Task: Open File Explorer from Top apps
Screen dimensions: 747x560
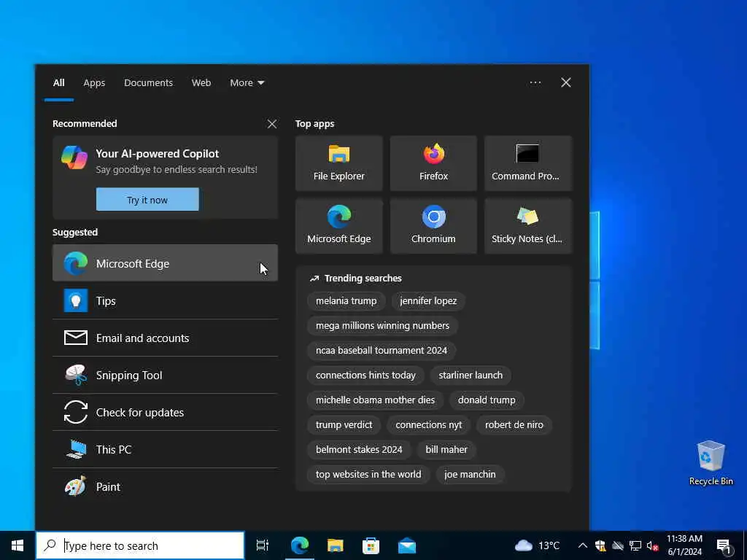Action: pos(338,163)
